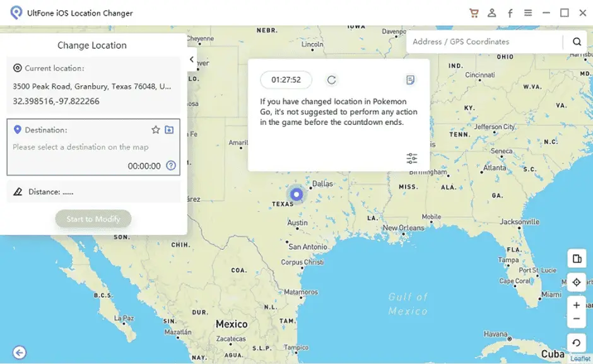Screen dimensions: 593x364
Task: Click the device panel icon on the map
Action: (x=577, y=259)
